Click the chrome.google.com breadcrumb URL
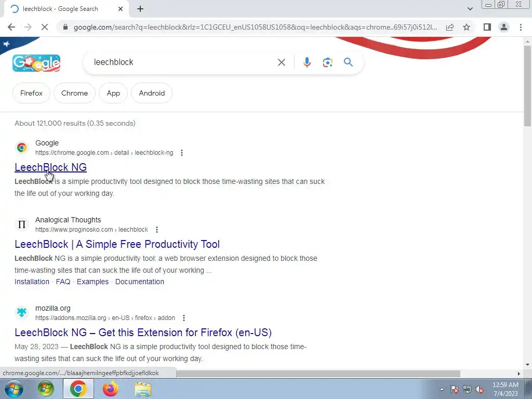 click(x=104, y=153)
